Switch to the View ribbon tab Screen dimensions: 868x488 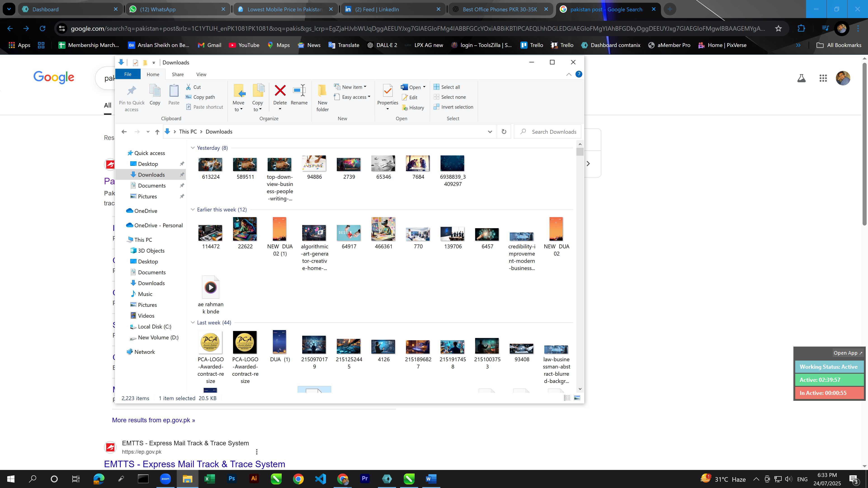[x=201, y=74]
